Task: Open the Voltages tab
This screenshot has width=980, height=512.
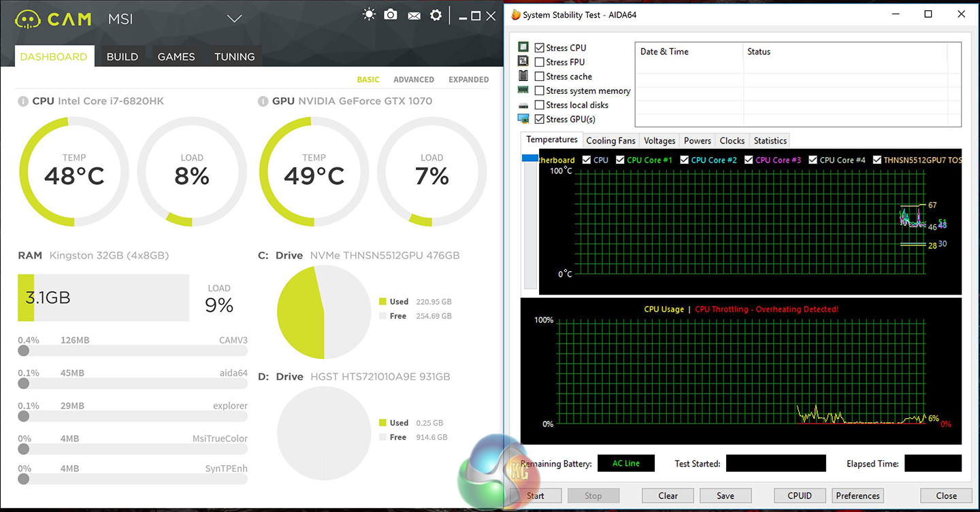Action: (659, 141)
